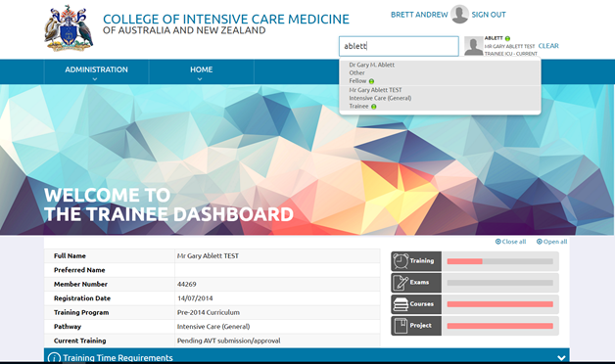The image size is (615, 364).
Task: Click the Pathway value Intensive Care (General)
Action: (213, 327)
